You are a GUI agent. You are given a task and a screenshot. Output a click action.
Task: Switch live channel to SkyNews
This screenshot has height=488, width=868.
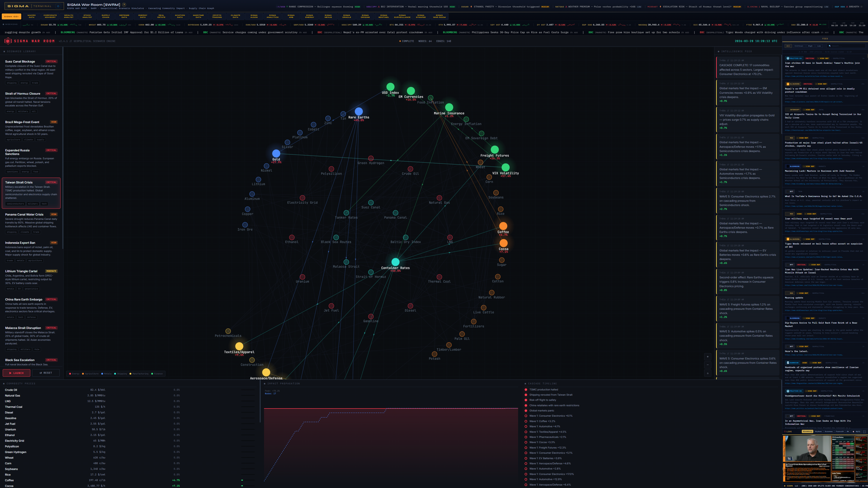[818, 431]
